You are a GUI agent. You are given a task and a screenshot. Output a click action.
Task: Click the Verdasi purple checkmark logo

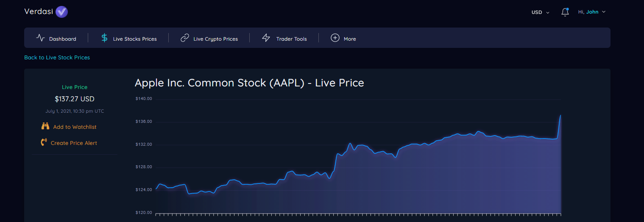tap(61, 12)
